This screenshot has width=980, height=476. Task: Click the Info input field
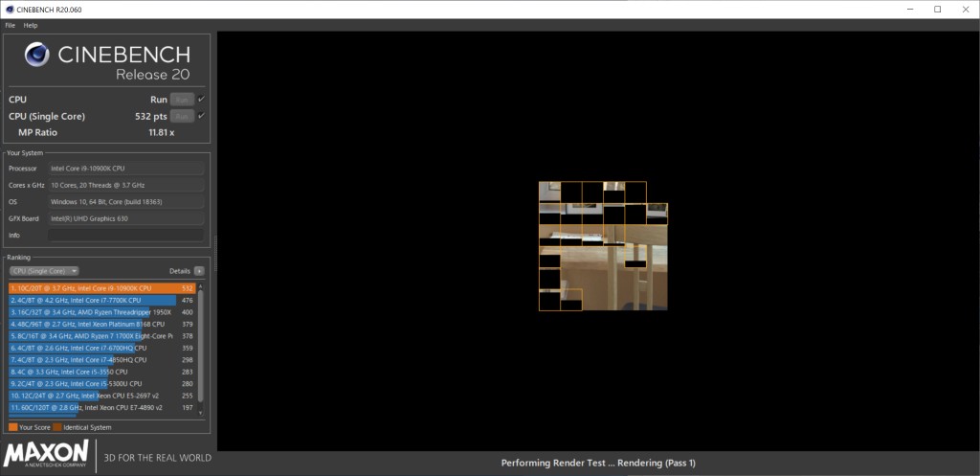[125, 236]
